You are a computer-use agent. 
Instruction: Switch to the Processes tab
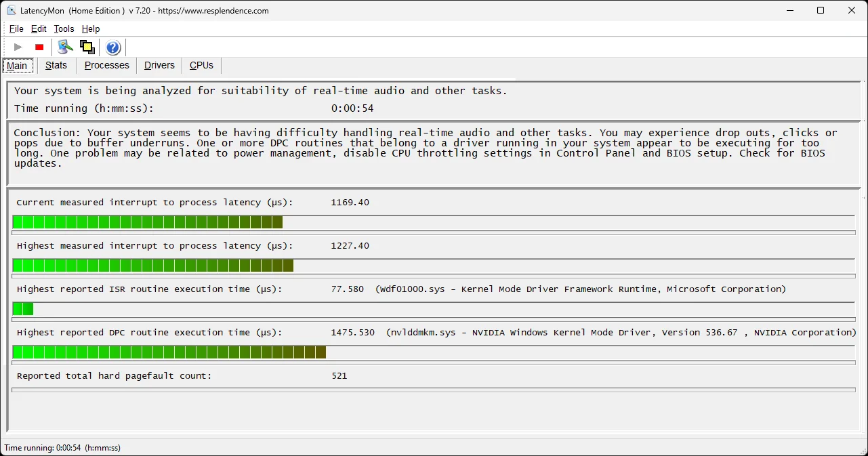click(x=107, y=66)
